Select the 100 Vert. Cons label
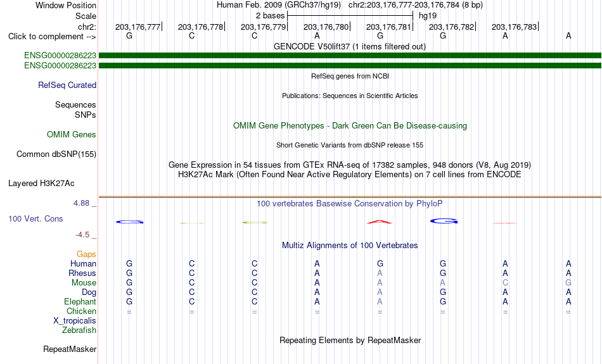The height and width of the screenshot is (364, 602). click(35, 218)
